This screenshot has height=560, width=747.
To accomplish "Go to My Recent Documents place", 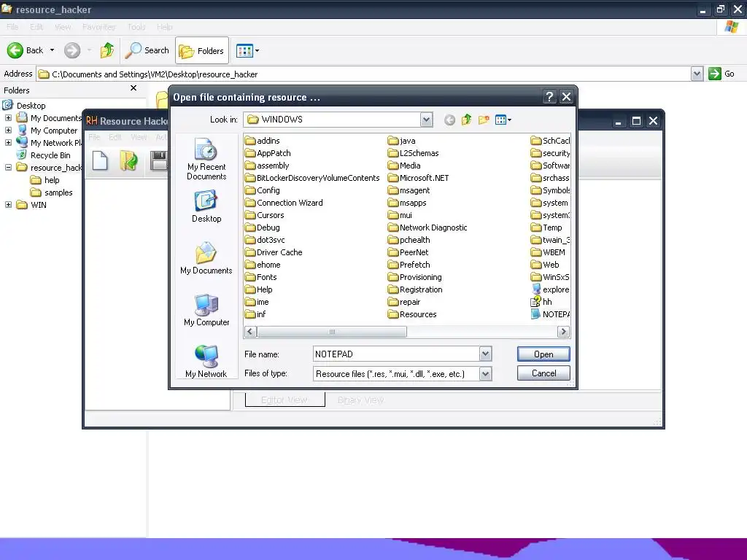I will [x=206, y=159].
